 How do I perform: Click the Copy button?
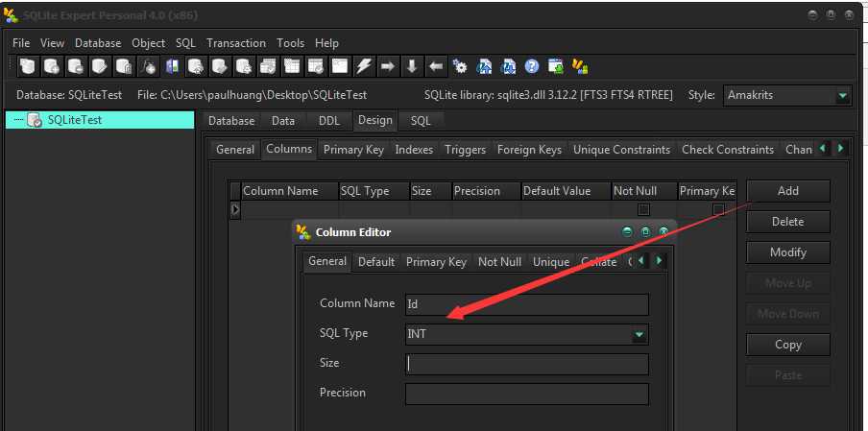tap(787, 345)
